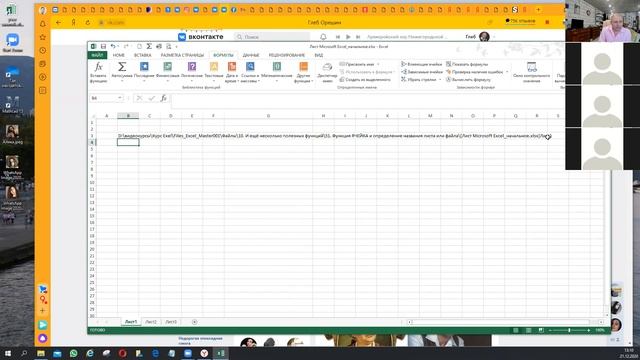Click VK player play button
Image resolution: width=640 pixels, height=360 pixels.
(348, 37)
